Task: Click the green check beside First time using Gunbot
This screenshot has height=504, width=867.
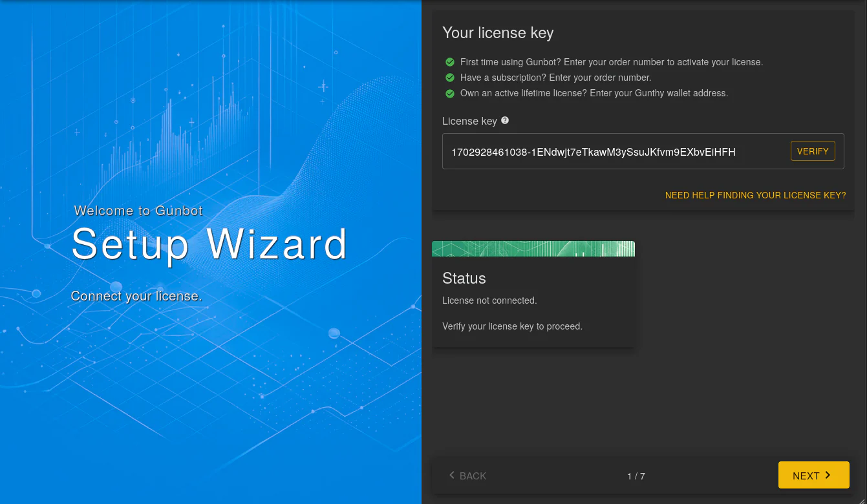Action: click(x=450, y=62)
